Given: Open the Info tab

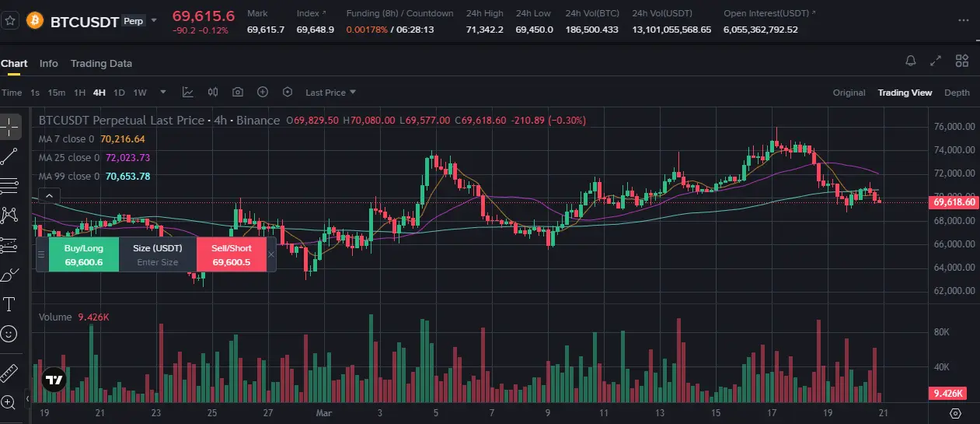Looking at the screenshot, I should pyautogui.click(x=49, y=63).
